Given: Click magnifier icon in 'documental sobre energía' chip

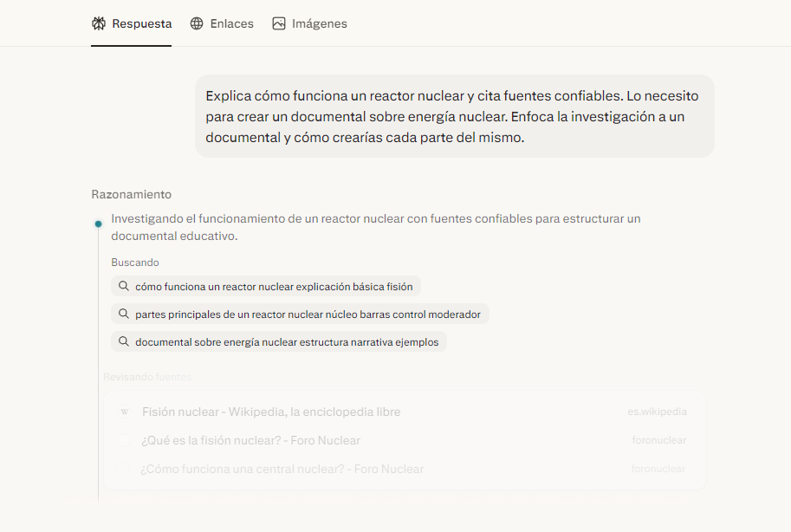Looking at the screenshot, I should [124, 341].
